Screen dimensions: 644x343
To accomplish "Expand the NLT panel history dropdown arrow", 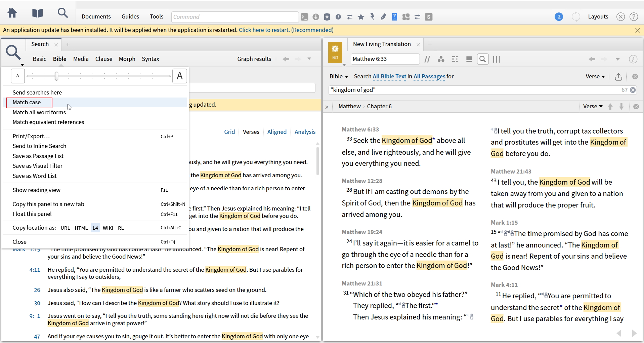I will 617,59.
